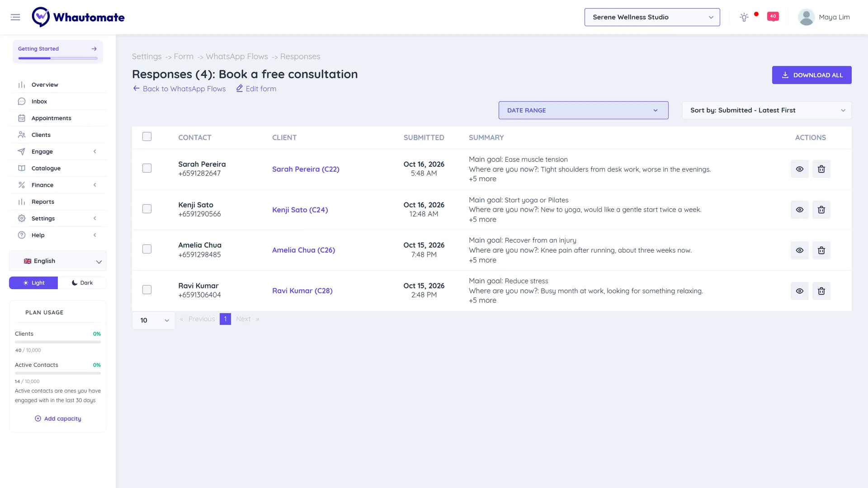Screen dimensions: 868x488
Task: Open Appointments in the sidebar
Action: 58,118
